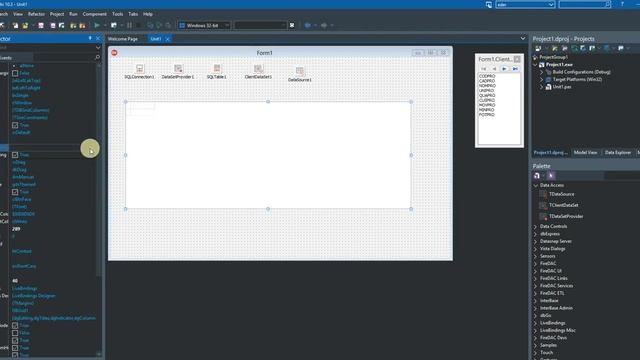
Task: Toggle True checkbox just above clBtnFace value
Action: 15,192
